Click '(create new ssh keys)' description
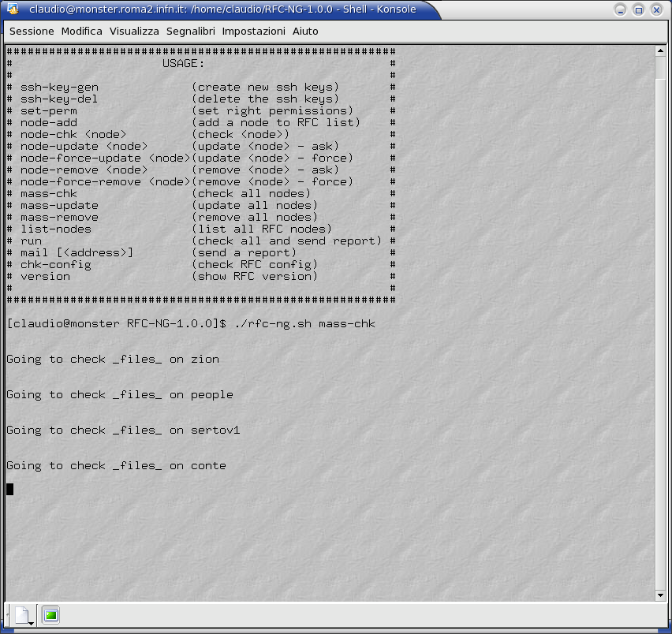 (x=265, y=88)
